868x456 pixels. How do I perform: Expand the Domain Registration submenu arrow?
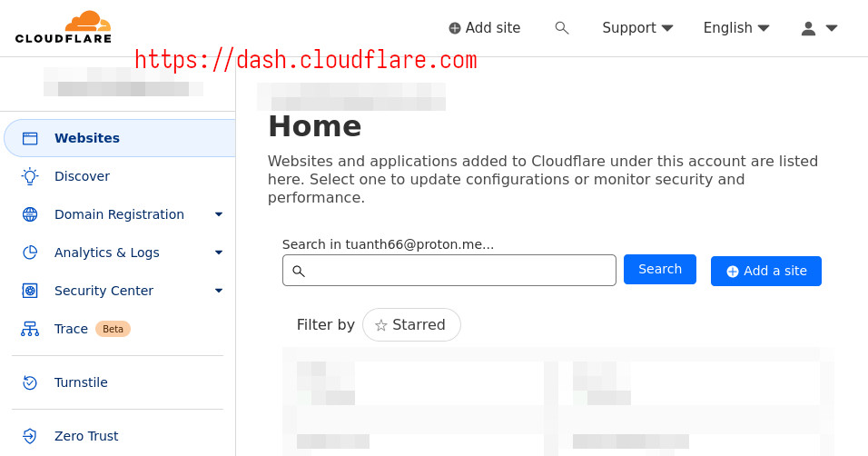(x=219, y=214)
